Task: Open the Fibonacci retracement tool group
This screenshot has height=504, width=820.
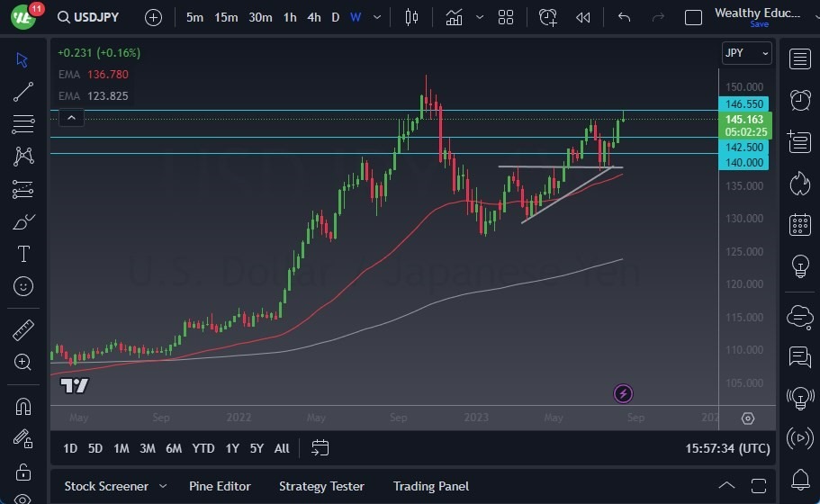Action: [23, 124]
